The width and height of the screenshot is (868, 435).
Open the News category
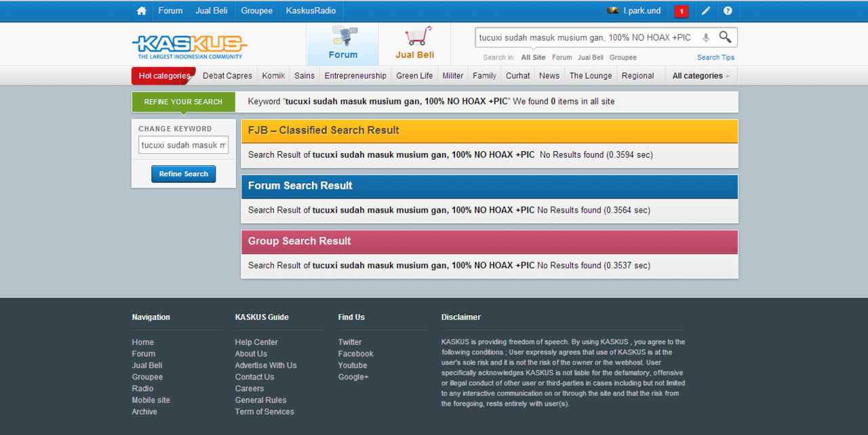(549, 76)
